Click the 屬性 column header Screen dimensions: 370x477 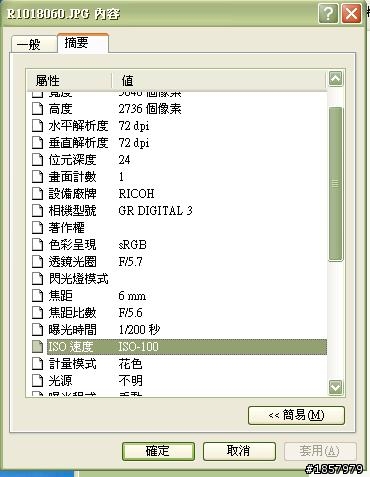(69, 81)
